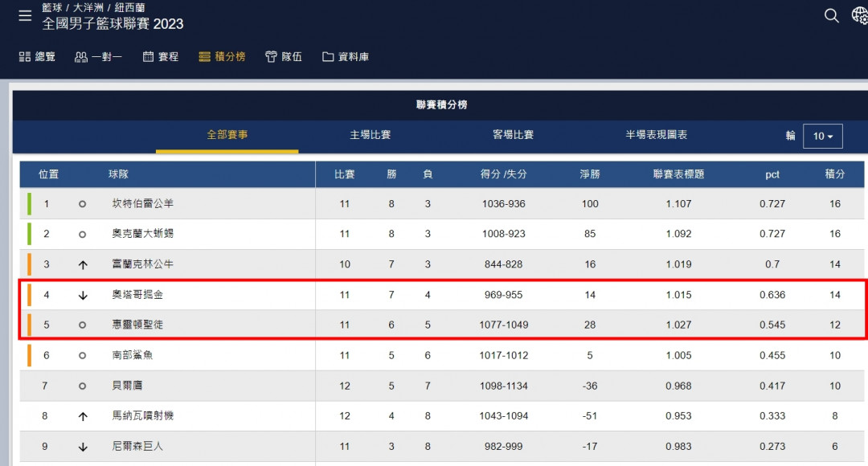This screenshot has width=868, height=466.
Task: Click the search magnifier icon
Action: pos(832,15)
